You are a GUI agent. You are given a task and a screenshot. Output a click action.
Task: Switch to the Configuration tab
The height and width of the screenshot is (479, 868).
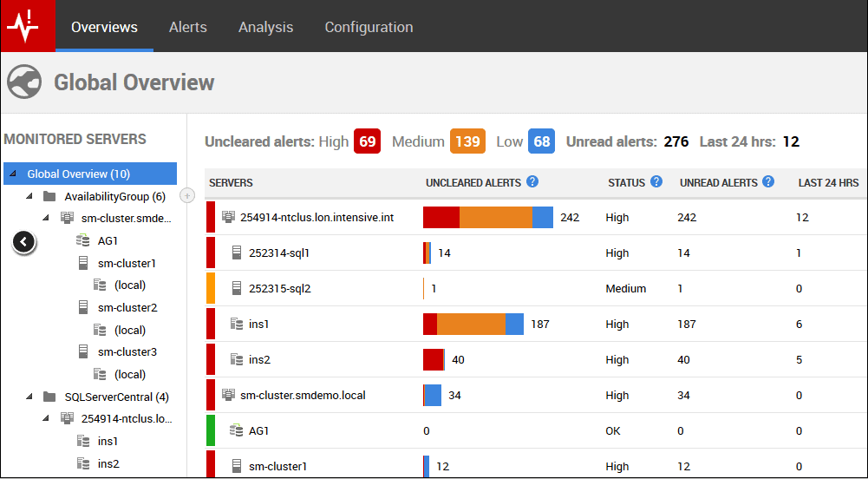click(x=369, y=27)
